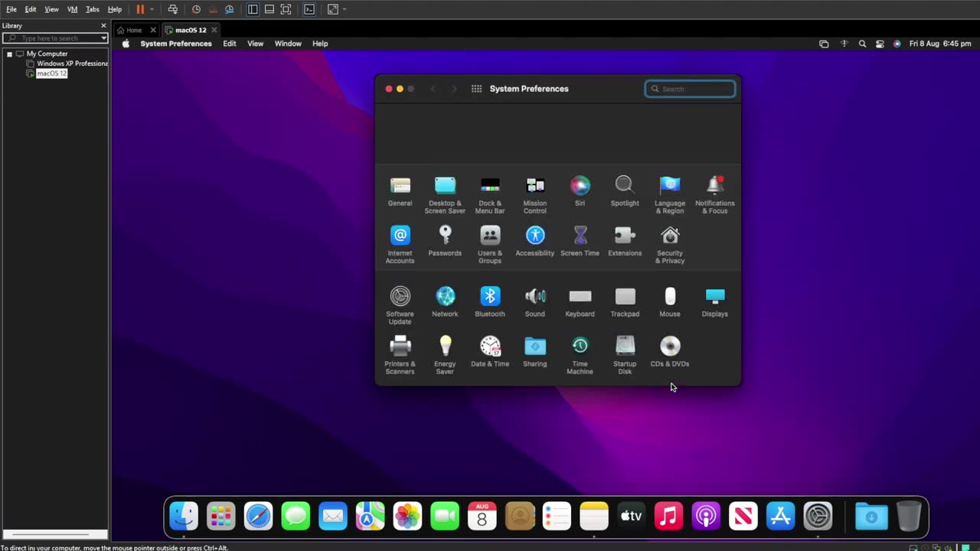Screen dimensions: 980x551
Task: Close the Library panel
Action: click(x=103, y=26)
